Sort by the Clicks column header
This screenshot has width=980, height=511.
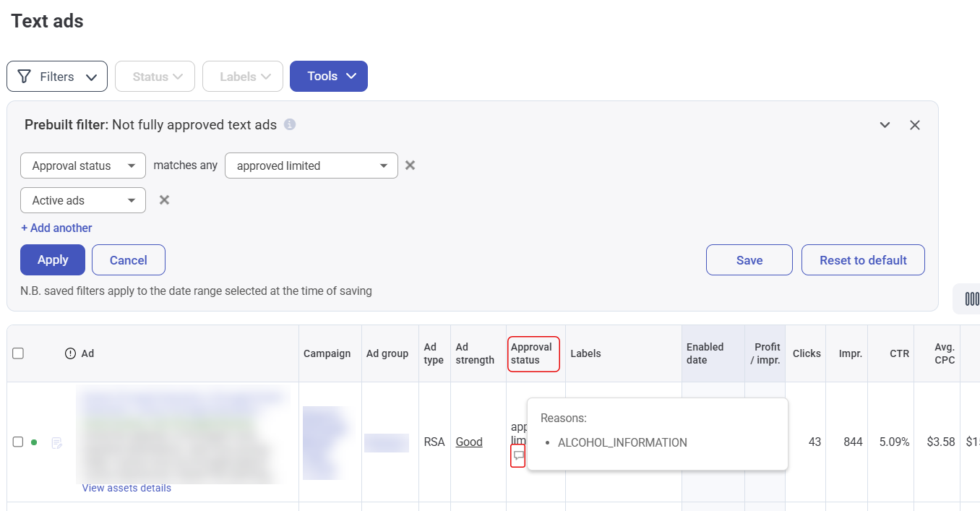point(806,353)
